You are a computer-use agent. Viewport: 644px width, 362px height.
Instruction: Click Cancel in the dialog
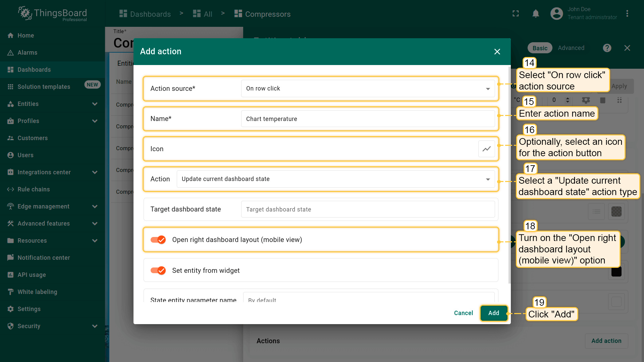[463, 313]
